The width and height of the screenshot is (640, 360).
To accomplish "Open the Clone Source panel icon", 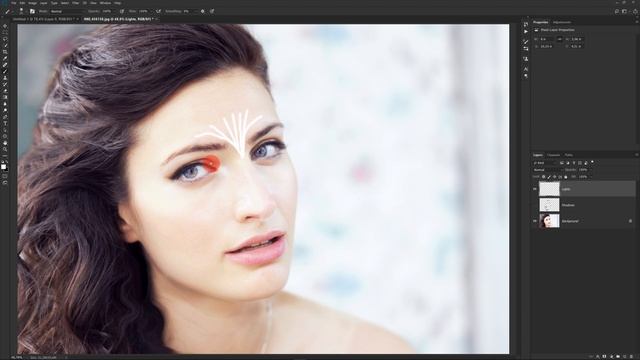I will (x=526, y=59).
